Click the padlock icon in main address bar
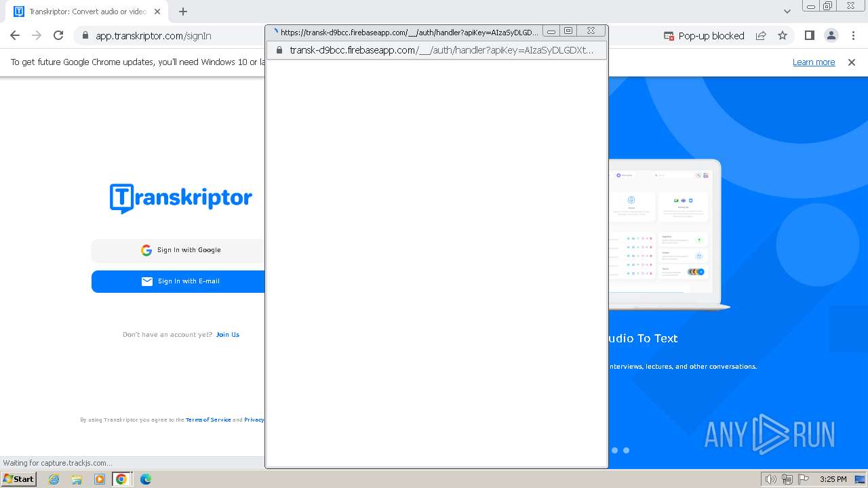Viewport: 868px width, 488px height. (85, 36)
